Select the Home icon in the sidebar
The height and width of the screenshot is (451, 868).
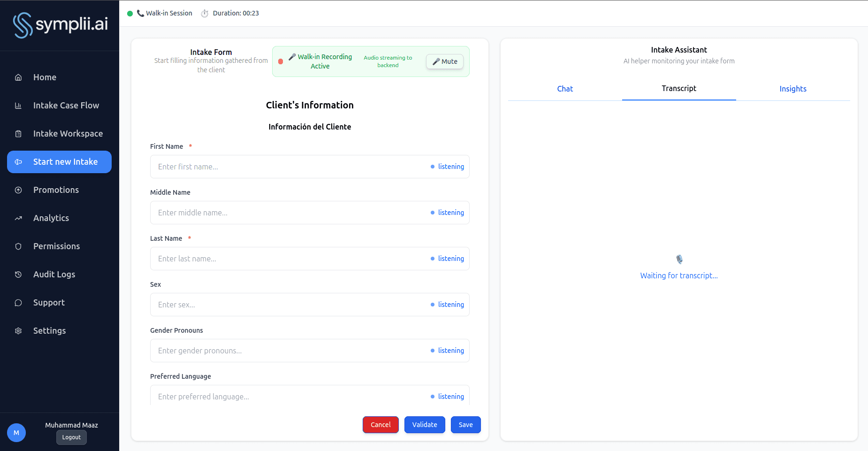point(18,77)
